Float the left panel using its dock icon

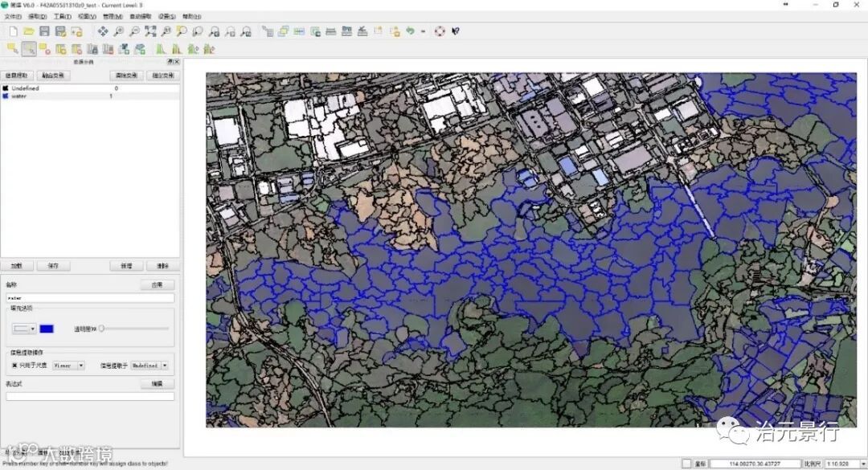pyautogui.click(x=170, y=61)
